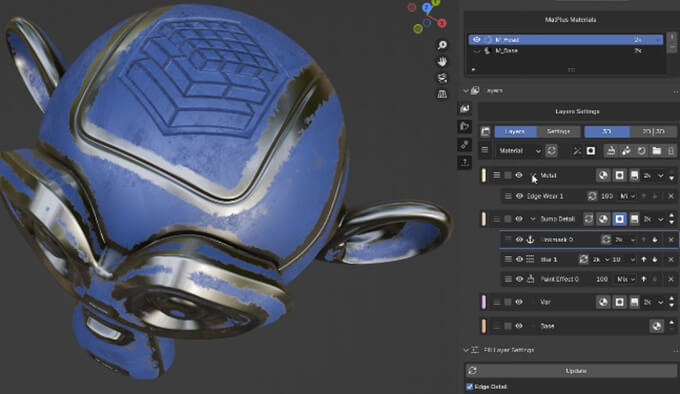
Task: Click the grid icon on the blur 1 row
Action: (530, 259)
